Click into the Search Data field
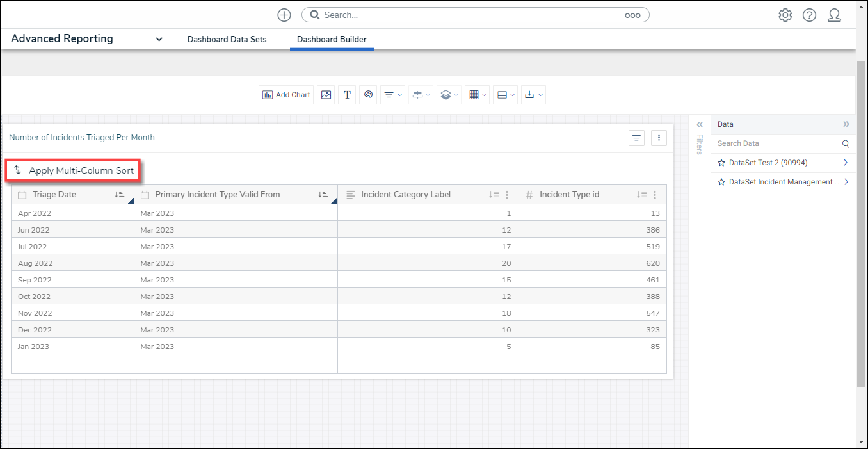 [x=775, y=143]
